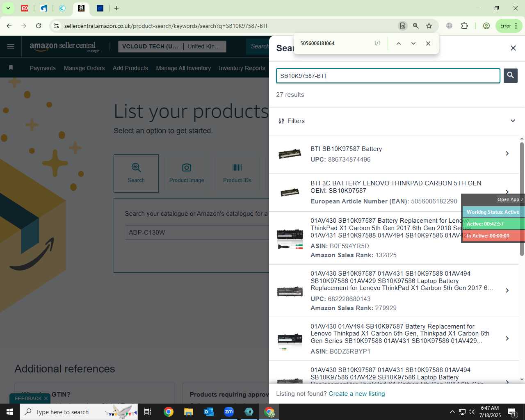Open the UPC 682228680143 result row
The height and width of the screenshot is (420, 525).
(394, 291)
